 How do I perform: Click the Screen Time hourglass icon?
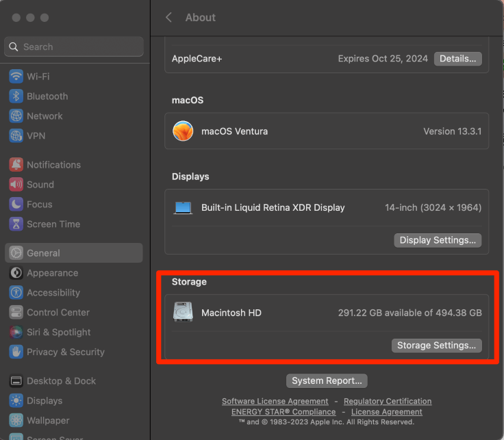(16, 224)
